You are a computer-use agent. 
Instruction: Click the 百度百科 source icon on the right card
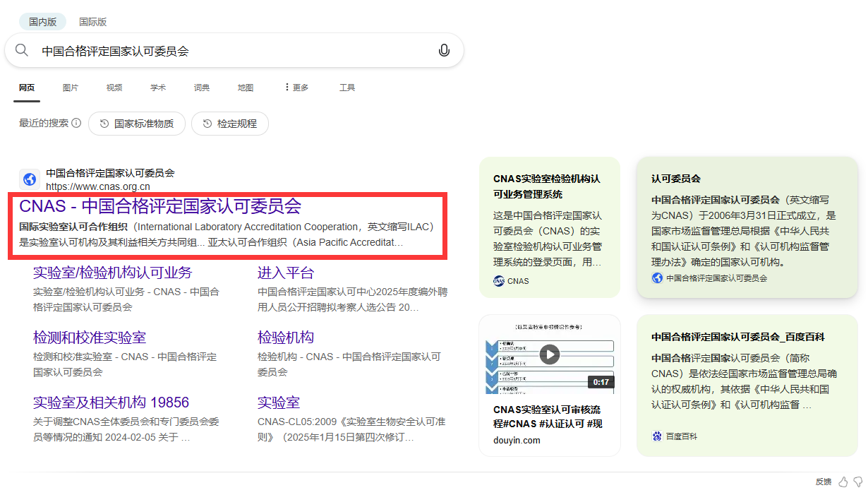tap(656, 436)
